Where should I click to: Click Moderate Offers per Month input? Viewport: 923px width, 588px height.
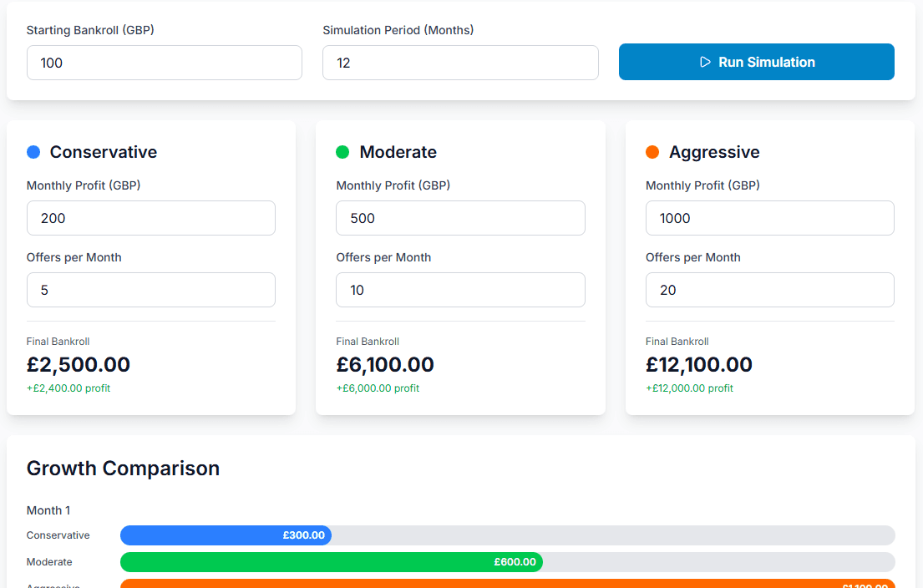coord(460,290)
